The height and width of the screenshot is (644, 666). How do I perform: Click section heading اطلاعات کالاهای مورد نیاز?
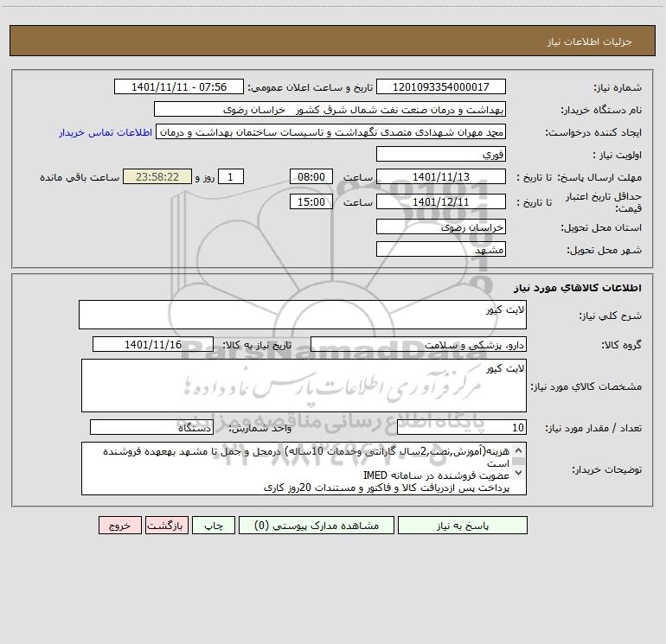577,288
